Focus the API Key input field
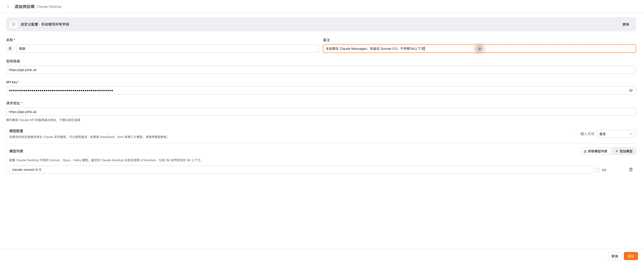The image size is (644, 263). pyautogui.click(x=321, y=91)
